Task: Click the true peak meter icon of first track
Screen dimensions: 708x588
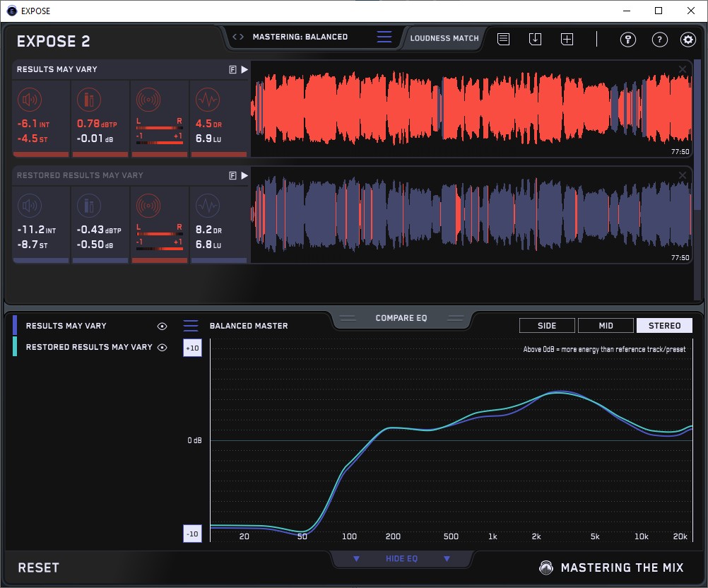Action: [x=89, y=100]
